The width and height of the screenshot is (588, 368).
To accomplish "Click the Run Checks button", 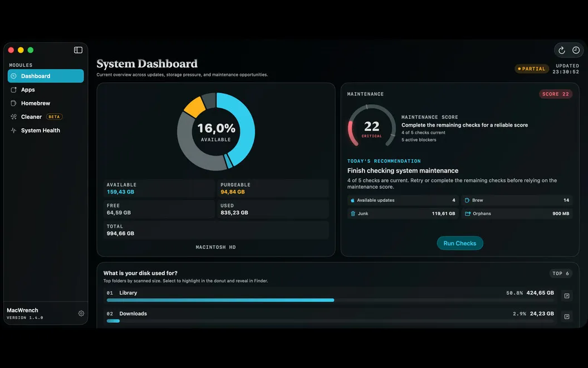I will pyautogui.click(x=460, y=243).
